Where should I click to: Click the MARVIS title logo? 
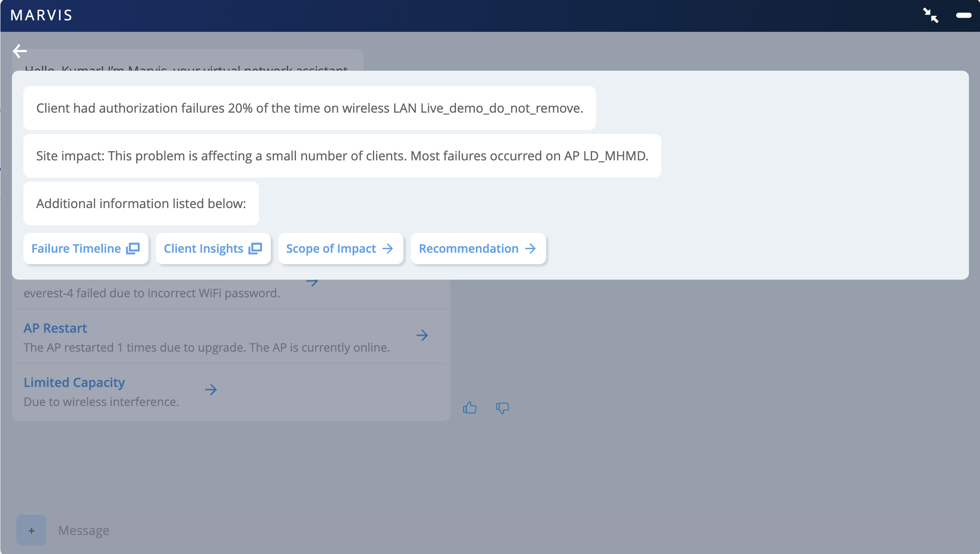coord(41,15)
